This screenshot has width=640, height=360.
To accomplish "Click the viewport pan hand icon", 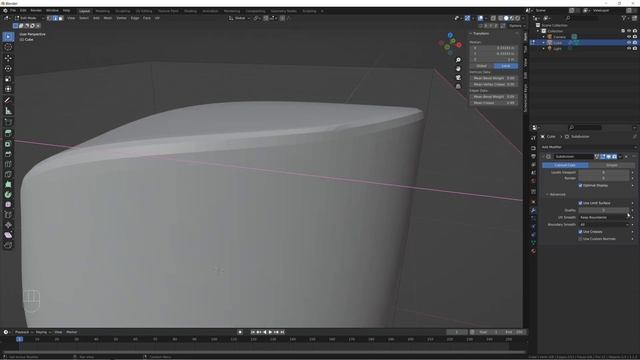I will (458, 69).
